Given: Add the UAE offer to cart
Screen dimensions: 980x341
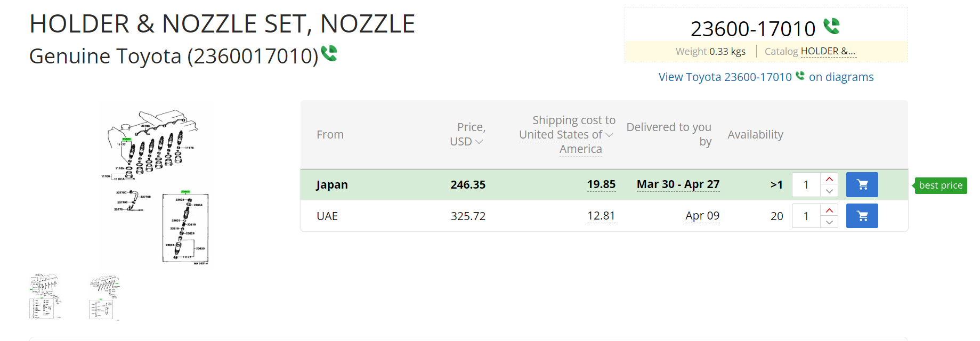Looking at the screenshot, I should coord(862,216).
